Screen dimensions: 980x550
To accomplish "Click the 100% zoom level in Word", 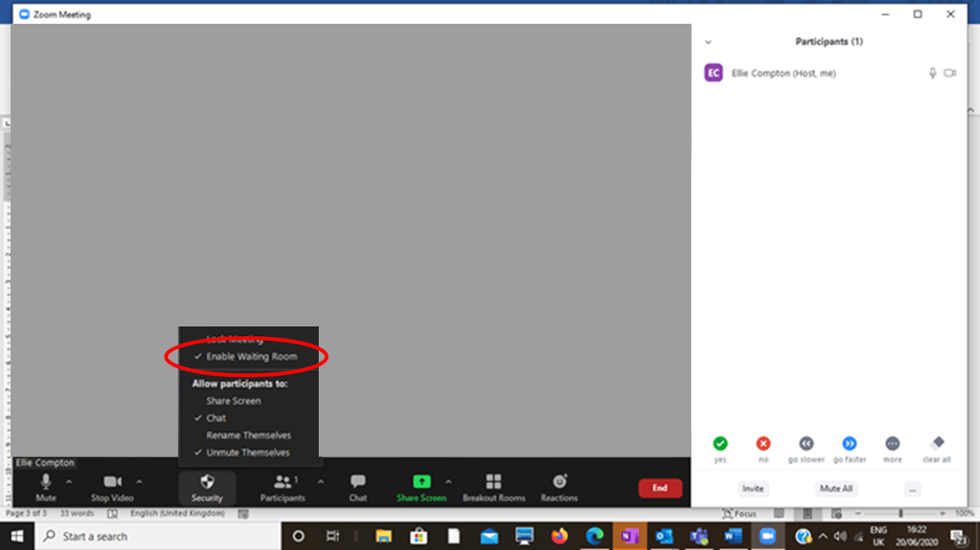I will [965, 514].
